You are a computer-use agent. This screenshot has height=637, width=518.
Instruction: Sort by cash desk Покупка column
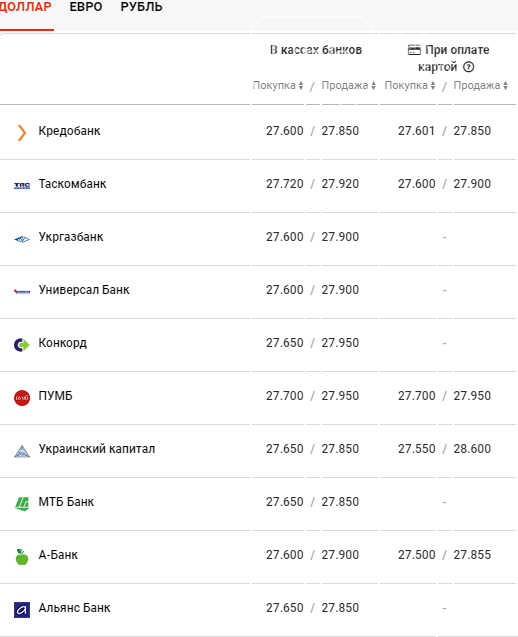tap(278, 85)
